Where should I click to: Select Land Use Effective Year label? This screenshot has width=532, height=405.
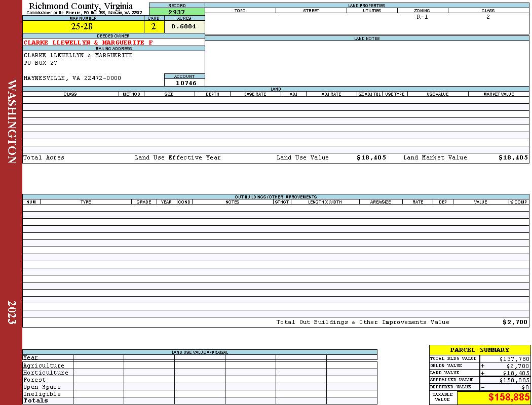coord(178,157)
